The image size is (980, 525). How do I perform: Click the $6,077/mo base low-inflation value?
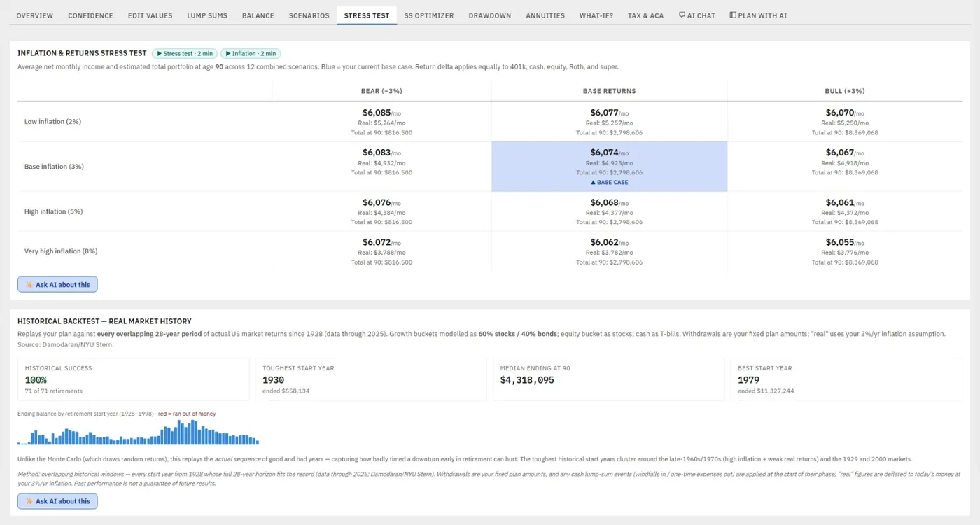[609, 113]
